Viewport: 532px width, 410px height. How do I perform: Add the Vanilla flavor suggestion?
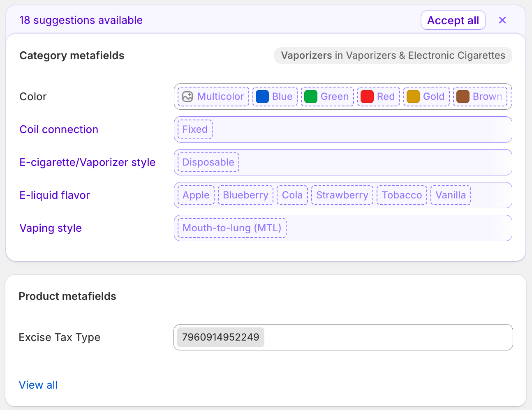[x=451, y=195]
